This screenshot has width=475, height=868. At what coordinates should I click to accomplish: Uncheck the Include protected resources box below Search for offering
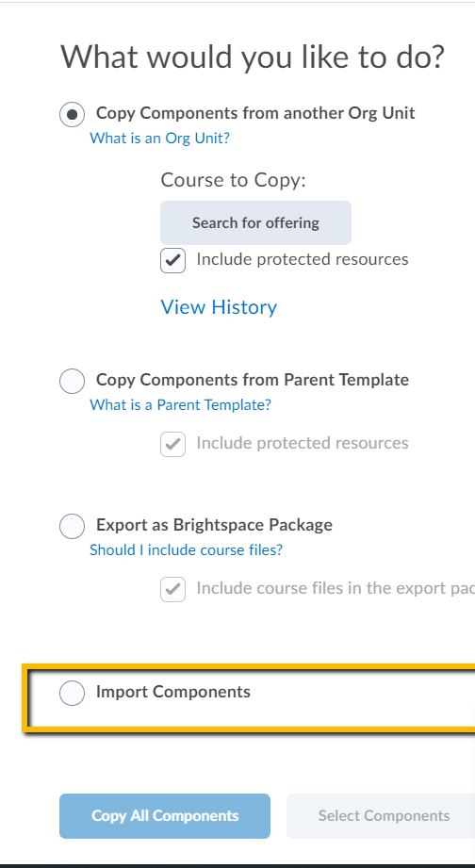(172, 260)
